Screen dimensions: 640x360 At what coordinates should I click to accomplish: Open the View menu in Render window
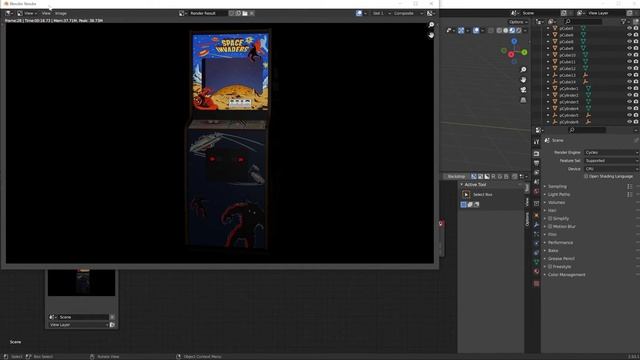tap(46, 13)
